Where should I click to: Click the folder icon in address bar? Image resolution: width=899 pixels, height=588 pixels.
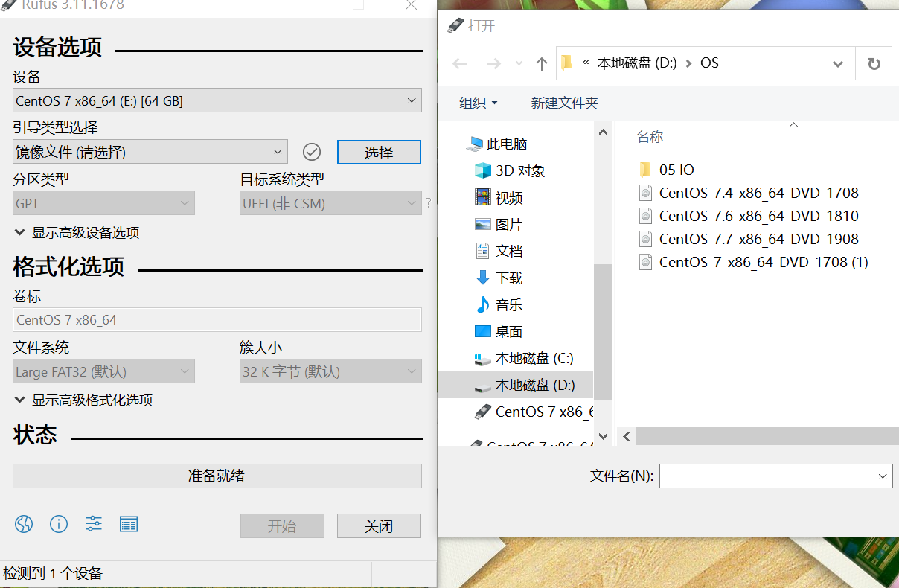click(x=567, y=63)
